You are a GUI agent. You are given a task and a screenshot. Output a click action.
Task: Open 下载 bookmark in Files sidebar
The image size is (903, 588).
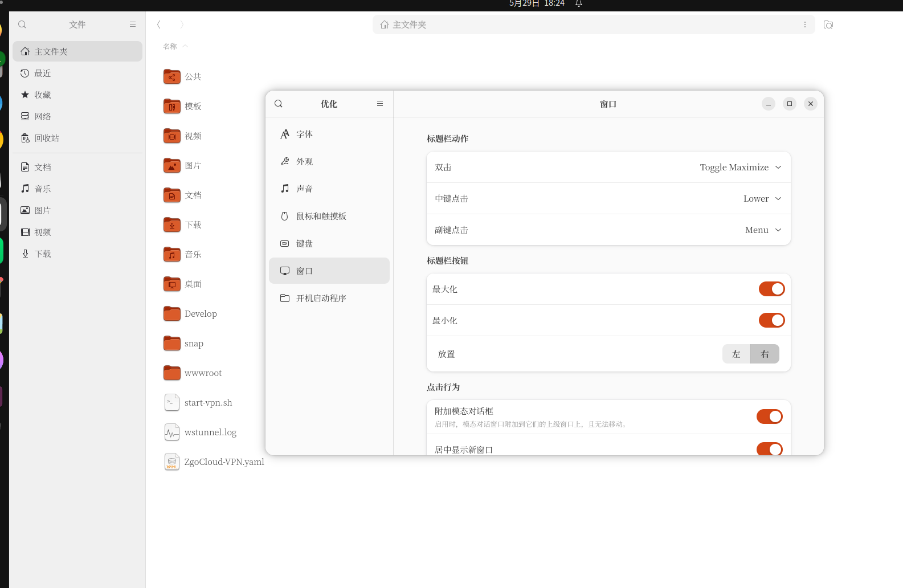pyautogui.click(x=77, y=254)
